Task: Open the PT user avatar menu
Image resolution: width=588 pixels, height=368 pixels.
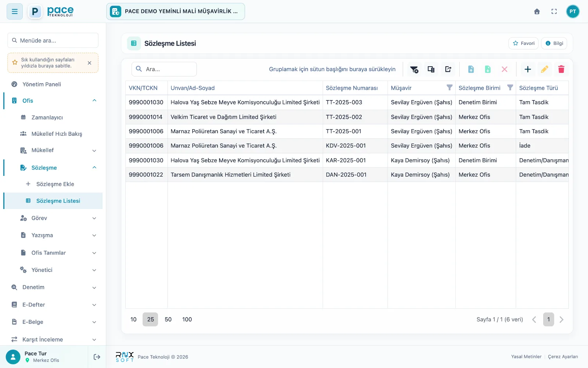Action: pyautogui.click(x=573, y=11)
